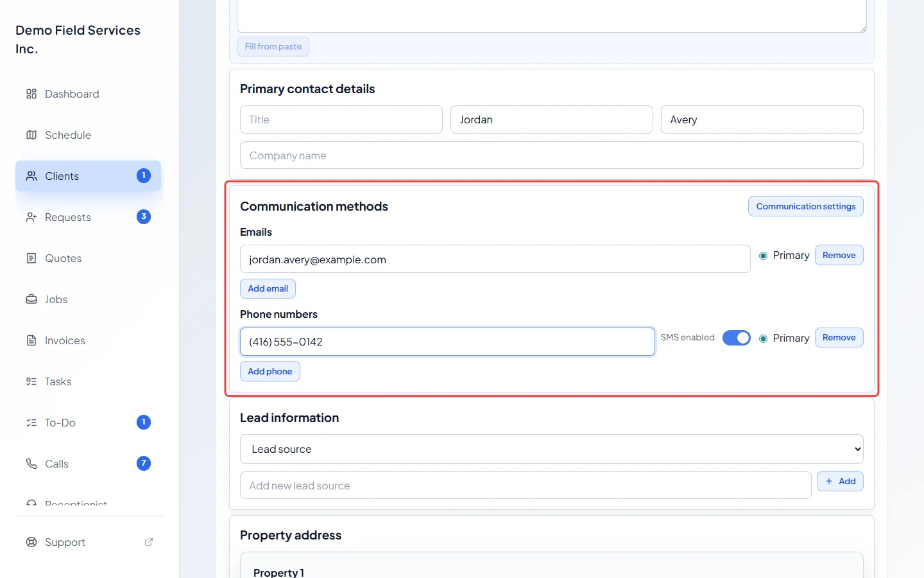Toggle the SMS enabled switch

pyautogui.click(x=737, y=338)
